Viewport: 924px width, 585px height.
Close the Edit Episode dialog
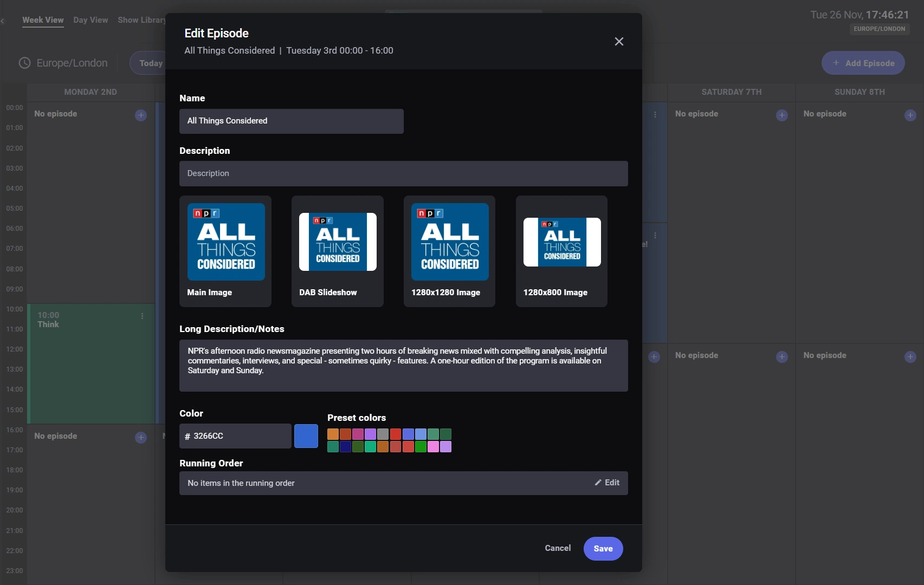(619, 42)
